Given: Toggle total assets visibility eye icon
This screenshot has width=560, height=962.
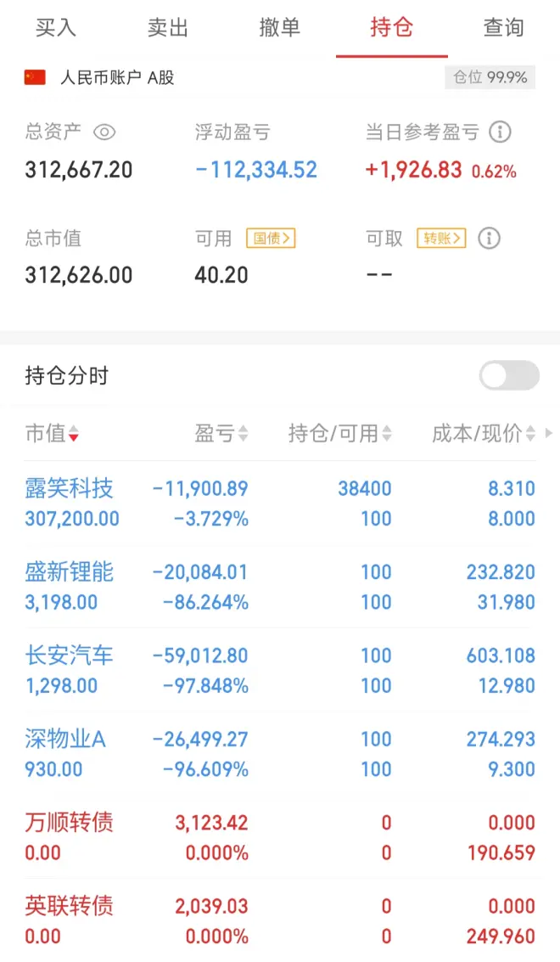Looking at the screenshot, I should click(x=104, y=132).
